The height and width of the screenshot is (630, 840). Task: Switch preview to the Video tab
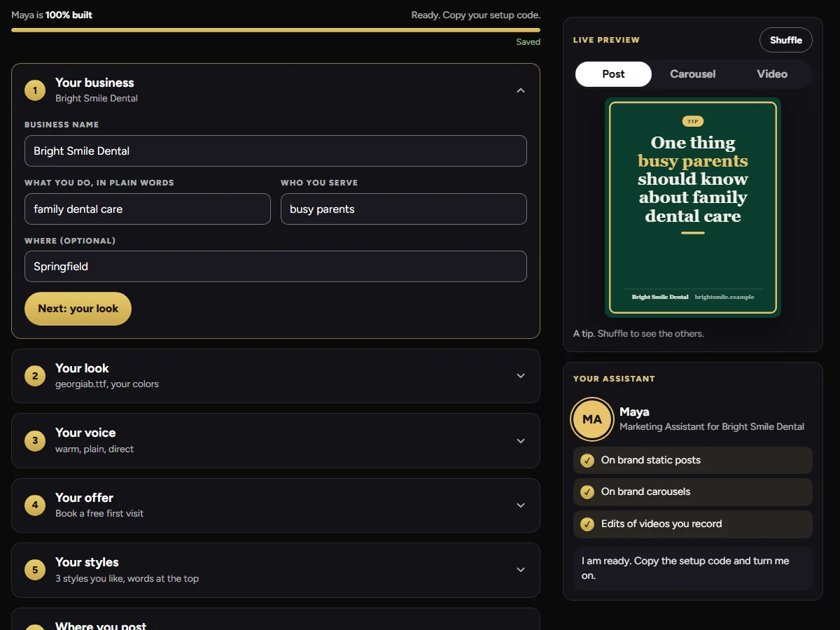point(772,74)
